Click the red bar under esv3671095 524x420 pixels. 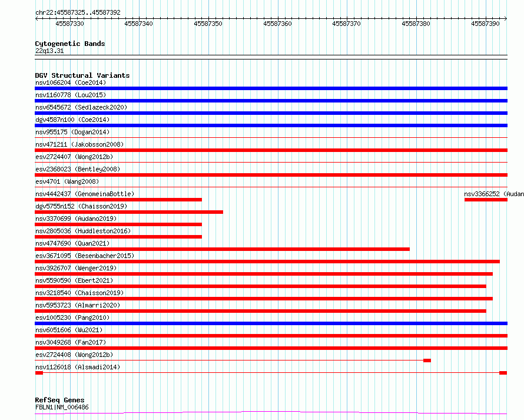click(267, 262)
